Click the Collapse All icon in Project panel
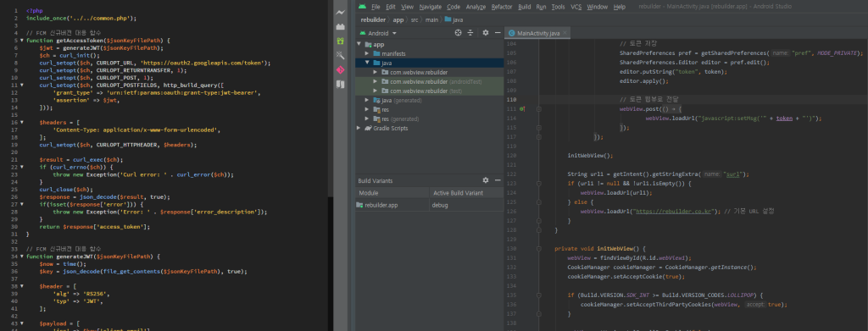This screenshot has width=868, height=331. 470,33
